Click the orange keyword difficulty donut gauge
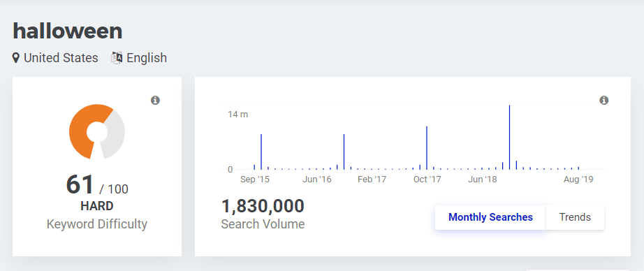The image size is (644, 271). coord(97,132)
